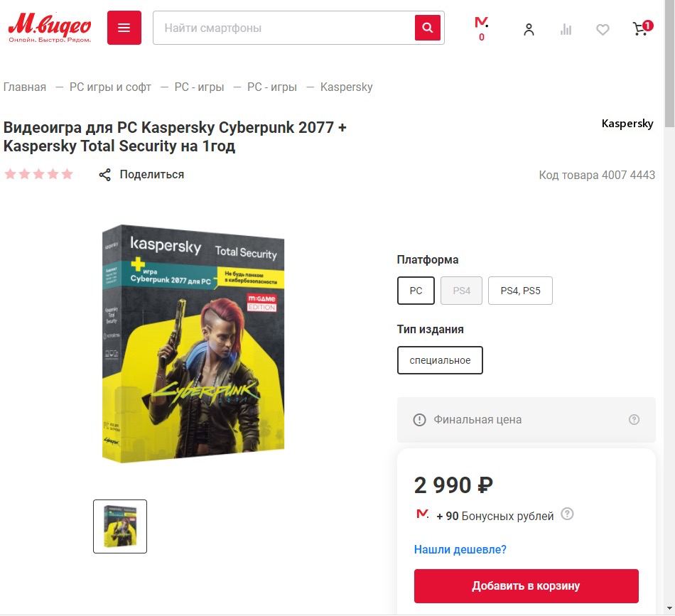Select the product box thumbnail
This screenshot has width=675, height=616.
pyautogui.click(x=120, y=526)
